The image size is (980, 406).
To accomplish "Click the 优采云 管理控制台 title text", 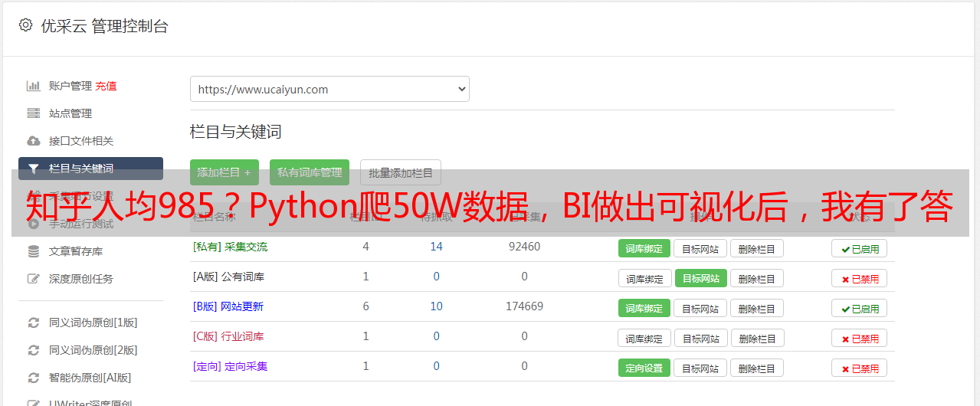I will [x=104, y=26].
